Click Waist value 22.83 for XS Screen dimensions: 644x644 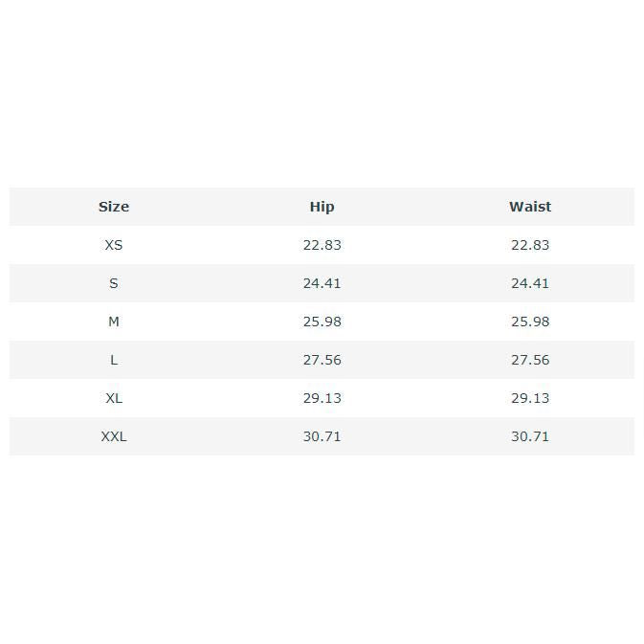[530, 245]
